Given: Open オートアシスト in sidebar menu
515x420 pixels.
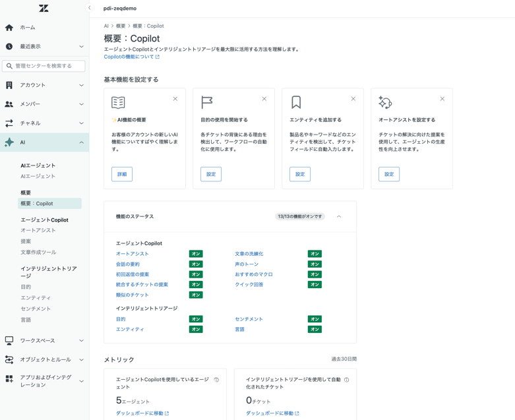Looking at the screenshot, I should [38, 231].
